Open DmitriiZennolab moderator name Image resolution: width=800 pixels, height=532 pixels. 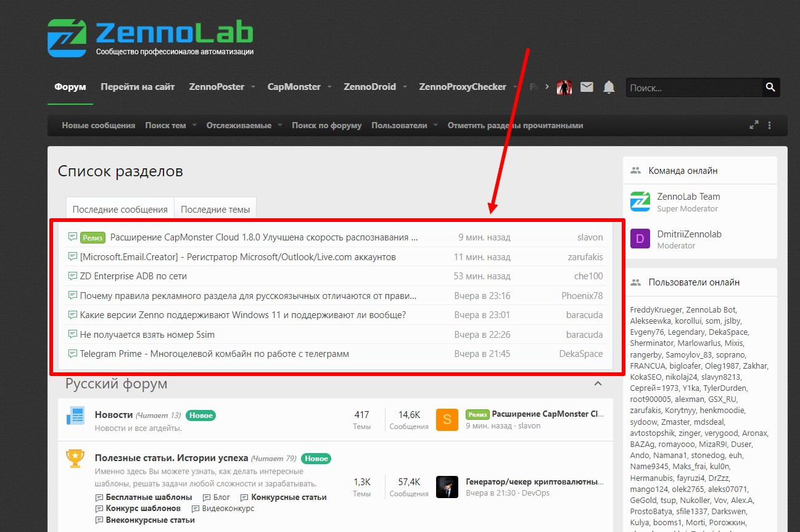pos(689,234)
